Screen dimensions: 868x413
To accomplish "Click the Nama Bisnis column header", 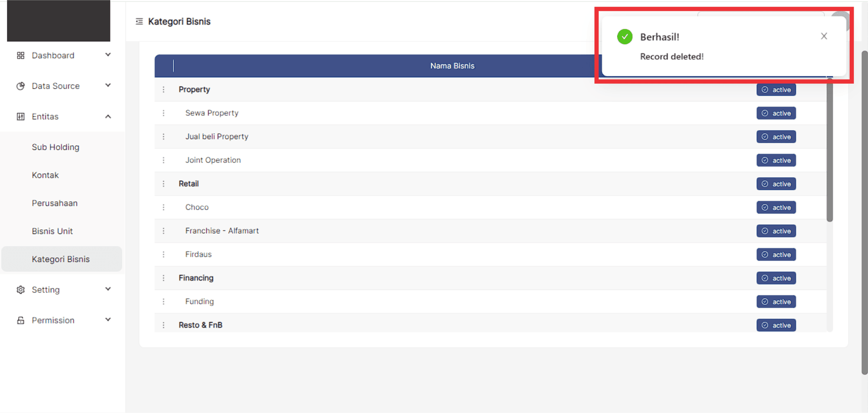I will pos(452,66).
